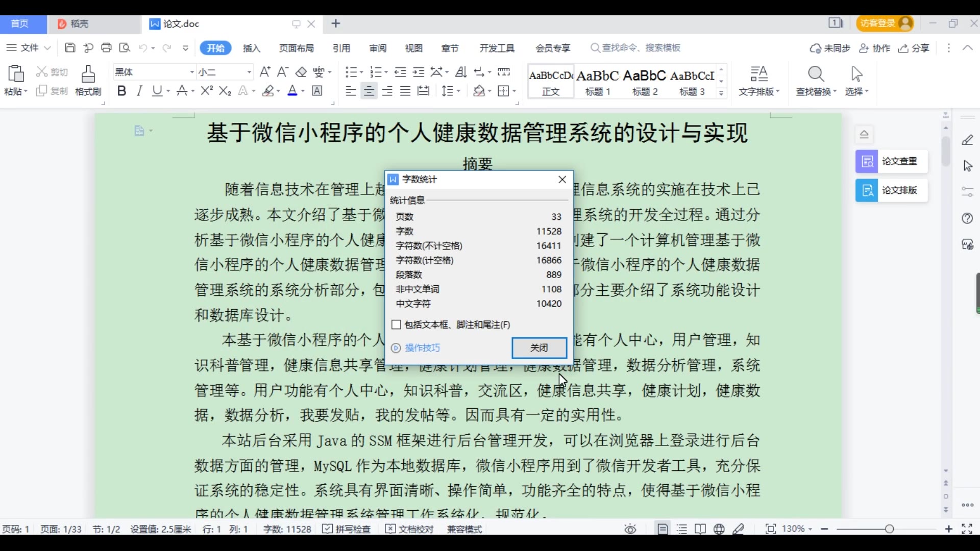Image resolution: width=980 pixels, height=551 pixels.
Task: Decrease font size with A- icon
Action: tap(283, 72)
